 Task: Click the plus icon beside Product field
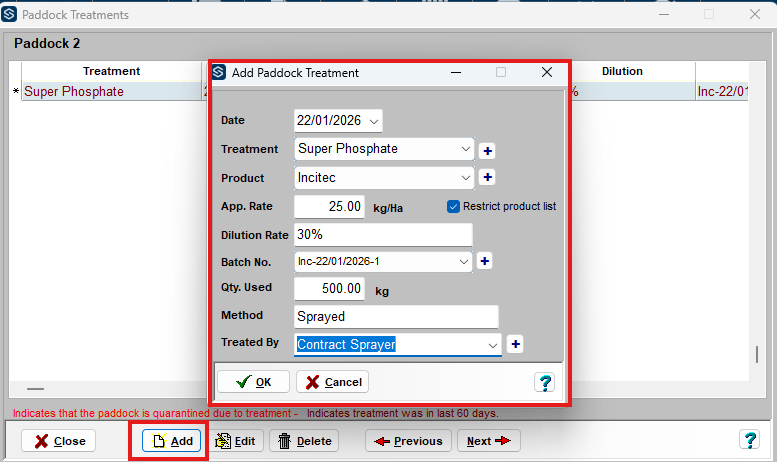pos(488,178)
